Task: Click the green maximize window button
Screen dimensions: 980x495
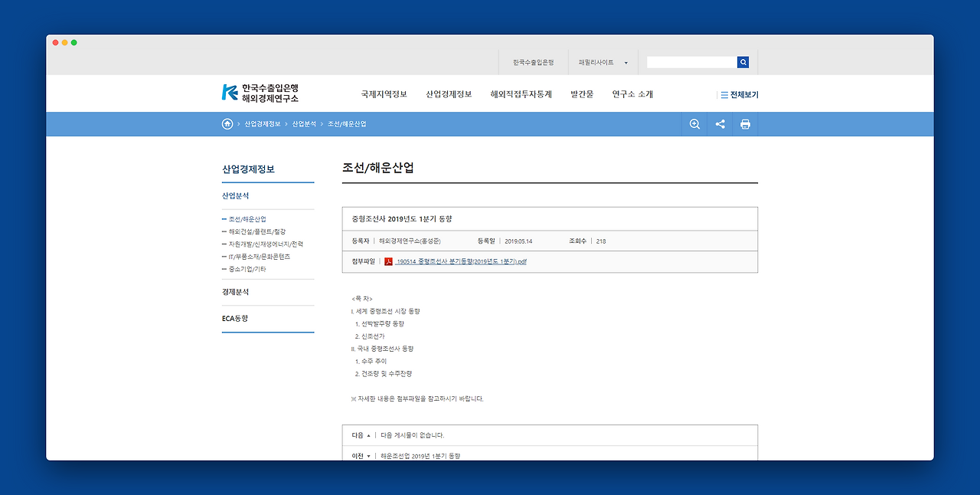Action: point(74,42)
